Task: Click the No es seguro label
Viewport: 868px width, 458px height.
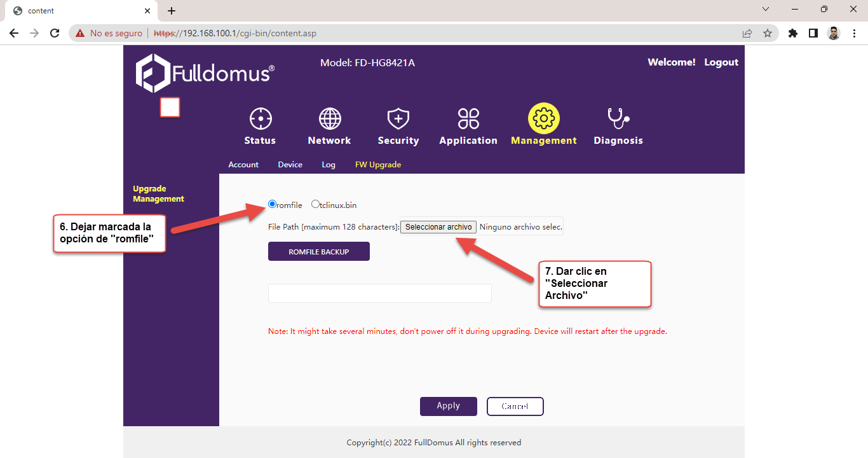Action: pos(116,33)
